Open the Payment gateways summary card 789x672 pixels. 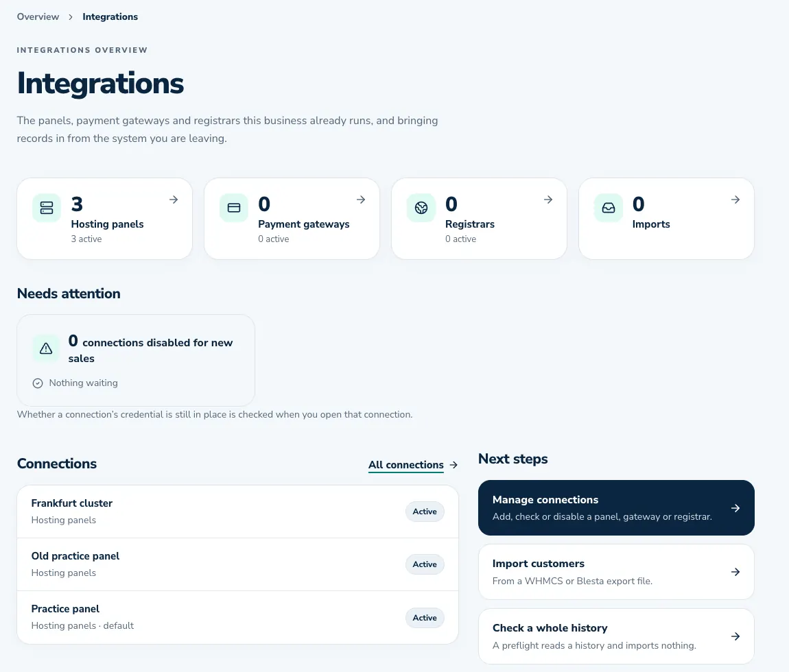[x=292, y=219]
